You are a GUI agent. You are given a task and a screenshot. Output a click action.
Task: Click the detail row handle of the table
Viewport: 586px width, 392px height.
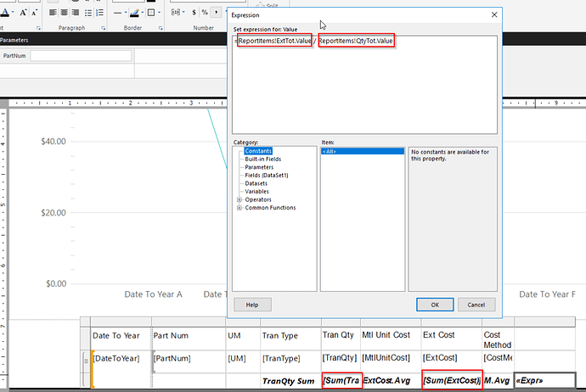point(86,361)
